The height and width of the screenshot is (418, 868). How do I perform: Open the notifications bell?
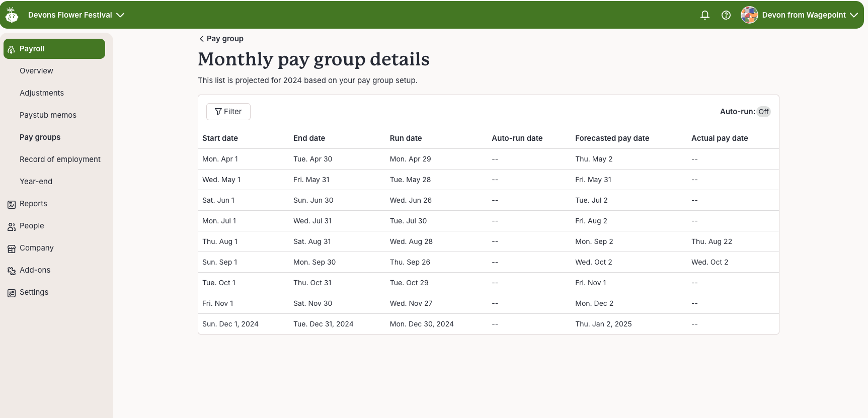pos(705,15)
